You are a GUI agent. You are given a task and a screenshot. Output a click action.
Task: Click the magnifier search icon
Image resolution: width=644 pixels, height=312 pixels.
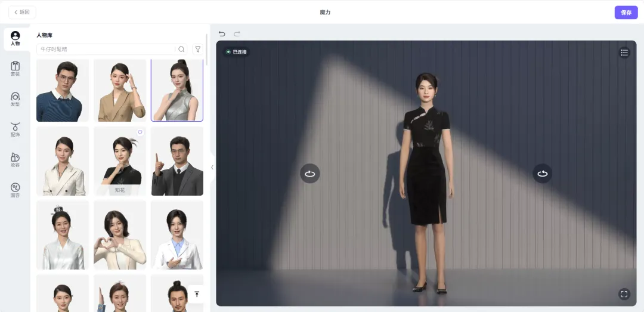click(x=181, y=50)
